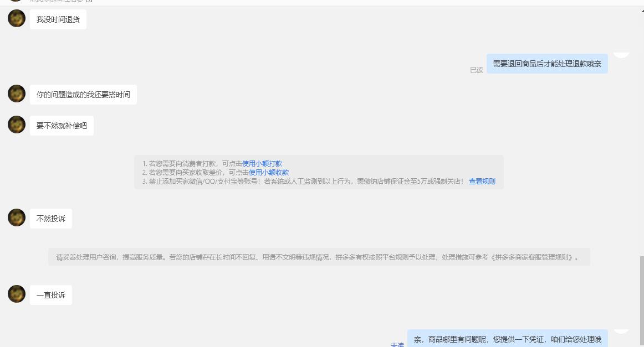Click the customer service warning about 用语不文明
This screenshot has width=644, height=347.
pos(318,256)
